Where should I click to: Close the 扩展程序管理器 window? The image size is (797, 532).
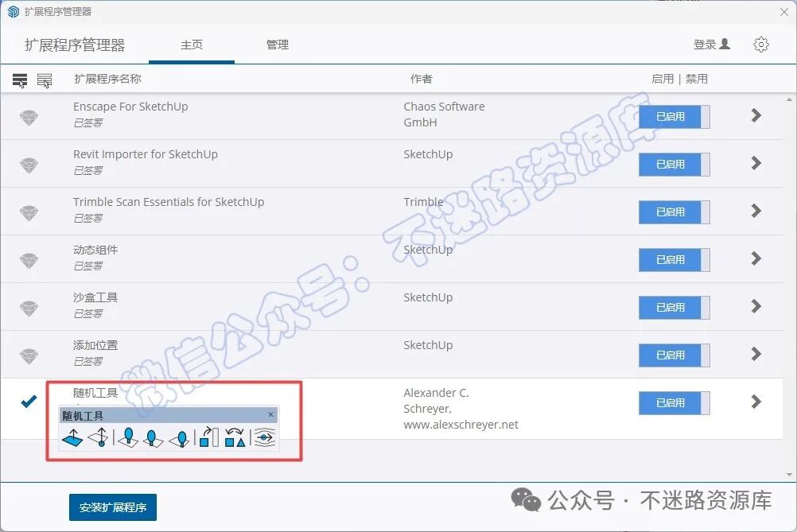(x=784, y=12)
